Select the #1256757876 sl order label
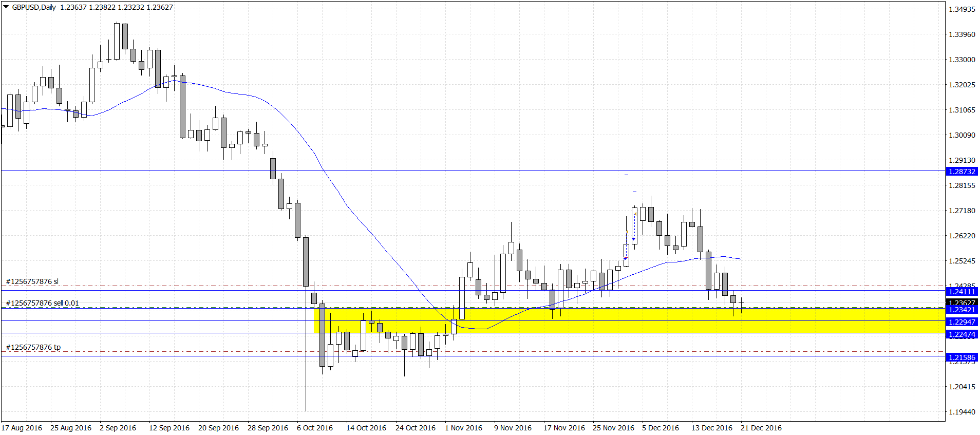Image resolution: width=980 pixels, height=435 pixels. (x=32, y=281)
